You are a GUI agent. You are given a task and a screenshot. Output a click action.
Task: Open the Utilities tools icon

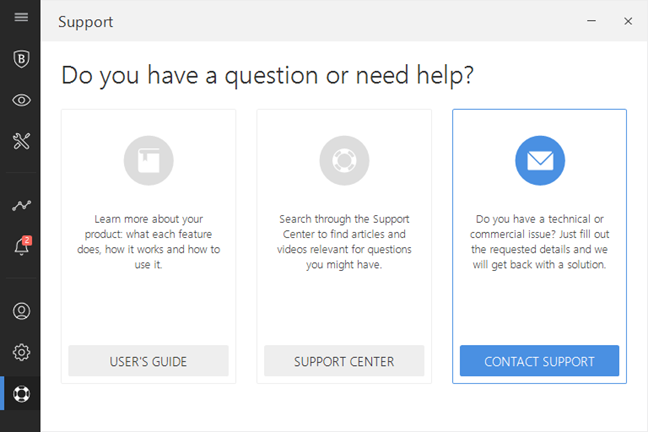pos(20,141)
